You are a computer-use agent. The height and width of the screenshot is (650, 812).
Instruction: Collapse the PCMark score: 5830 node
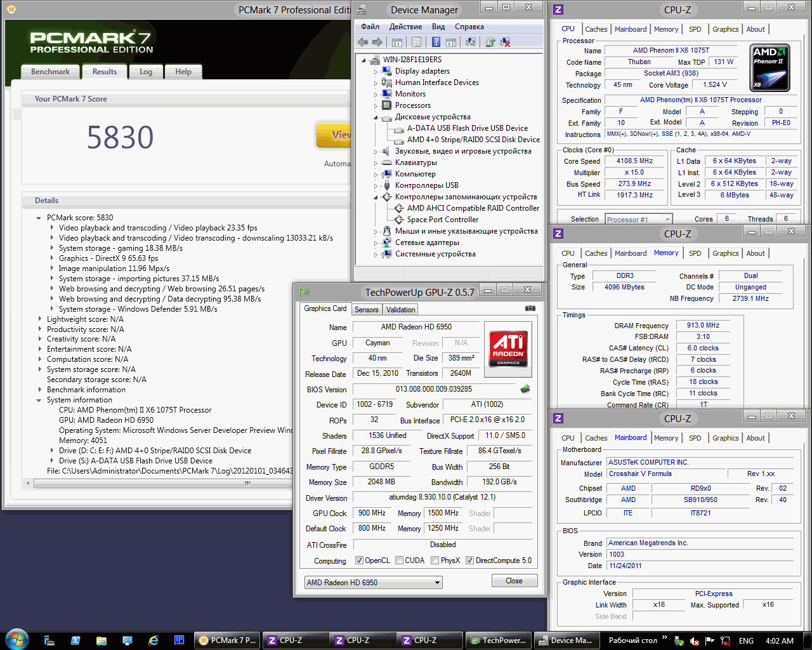pyautogui.click(x=39, y=218)
